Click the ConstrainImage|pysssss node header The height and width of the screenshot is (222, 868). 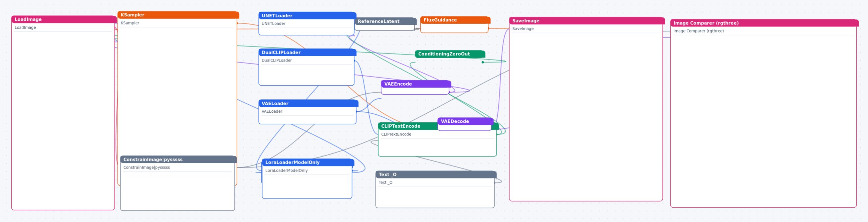[179, 159]
